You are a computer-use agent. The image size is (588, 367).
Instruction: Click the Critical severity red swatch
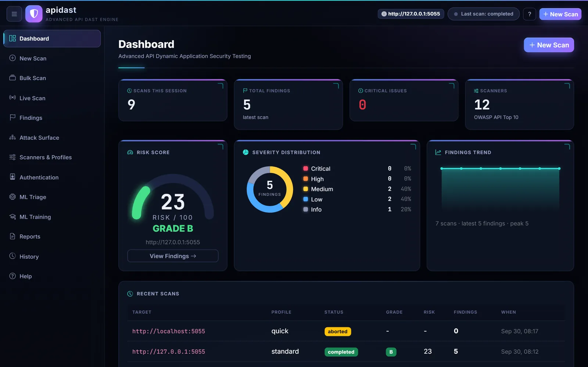pyautogui.click(x=305, y=169)
